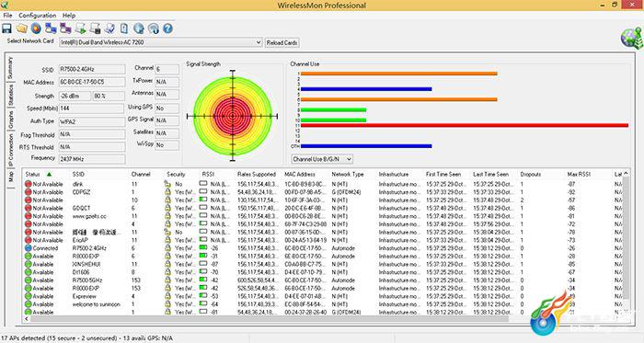
Task: Click the red channel 11 usage bar
Action: coord(465,126)
